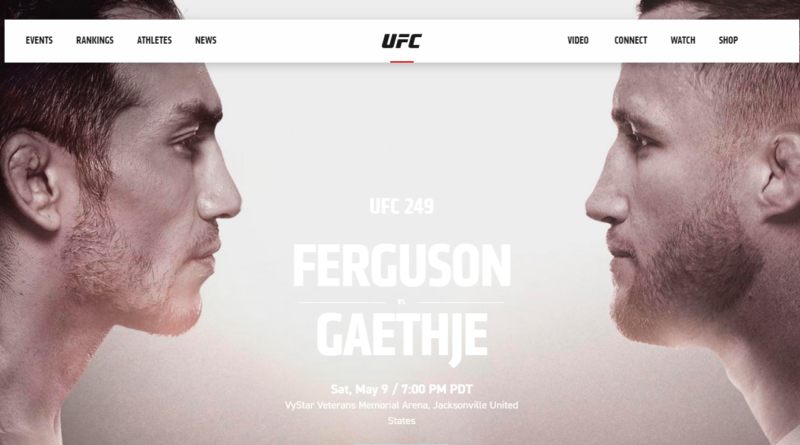This screenshot has width=800, height=445.
Task: Open the CONNECT menu item
Action: (x=631, y=40)
